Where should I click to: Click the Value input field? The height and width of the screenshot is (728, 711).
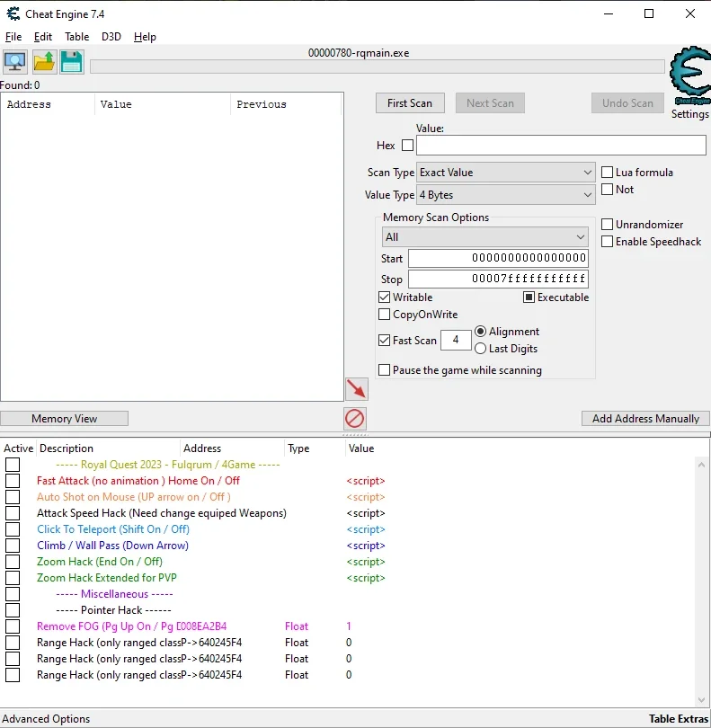tap(561, 146)
